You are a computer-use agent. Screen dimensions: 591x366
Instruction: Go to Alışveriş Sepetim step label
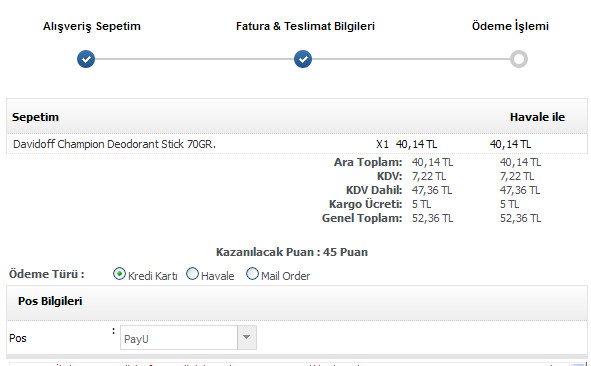coord(92,26)
